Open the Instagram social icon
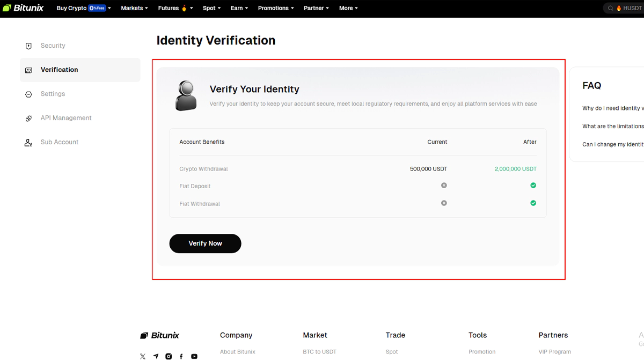The width and height of the screenshot is (644, 362). (169, 357)
